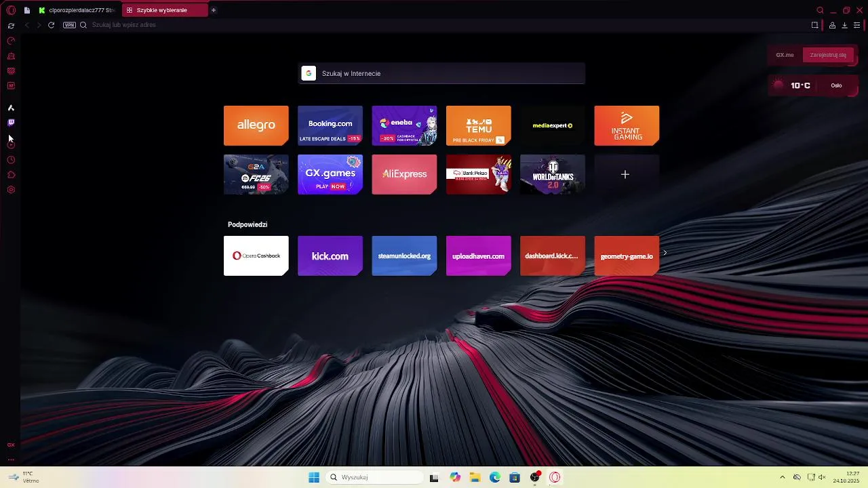
Task: Open the geometry-game.io suggestion tile
Action: 627,256
